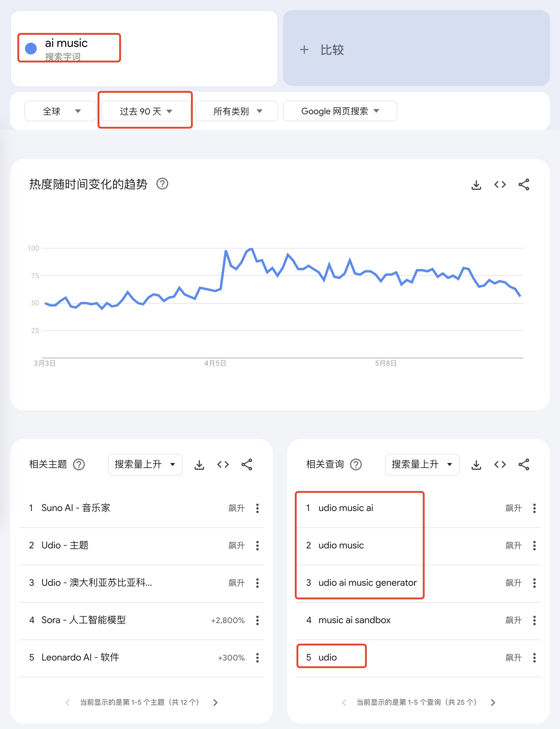Open the 全球 region dropdown

click(60, 111)
